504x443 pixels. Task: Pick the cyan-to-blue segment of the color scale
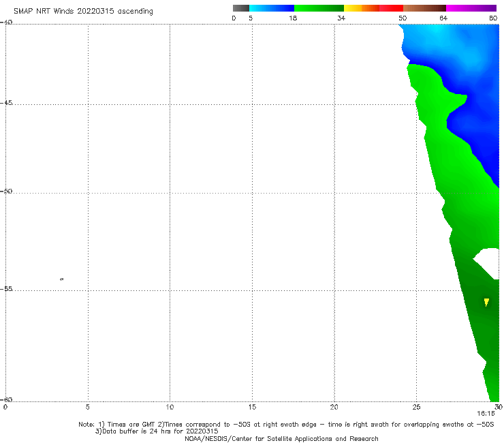point(272,8)
